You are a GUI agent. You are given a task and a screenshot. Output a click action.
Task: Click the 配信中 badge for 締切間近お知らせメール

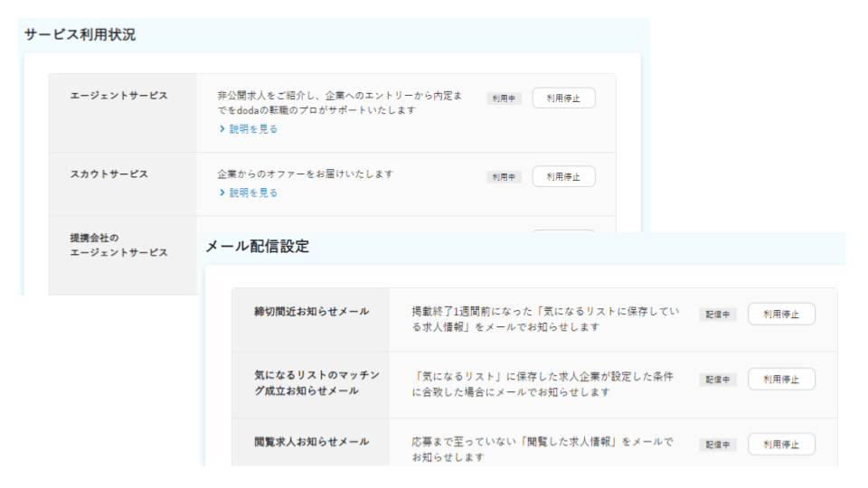point(717,314)
